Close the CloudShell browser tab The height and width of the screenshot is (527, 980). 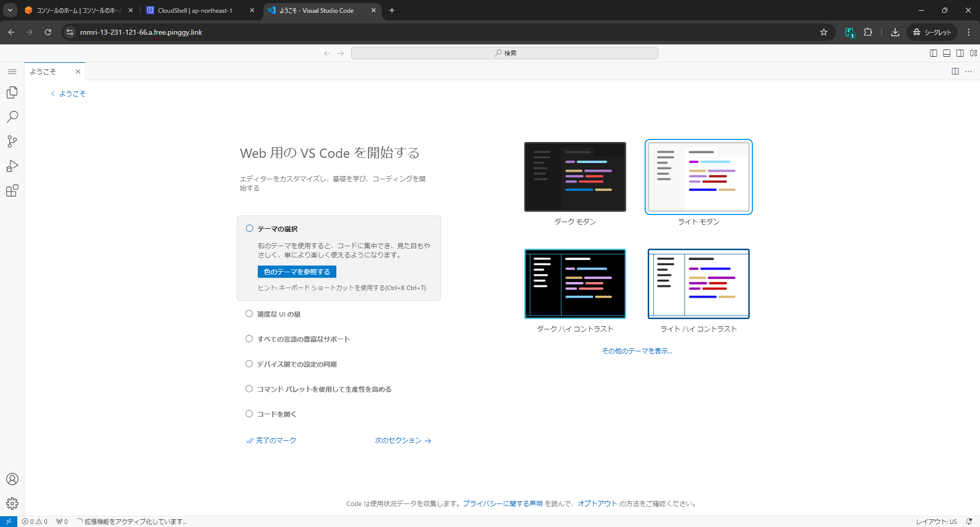click(x=252, y=10)
